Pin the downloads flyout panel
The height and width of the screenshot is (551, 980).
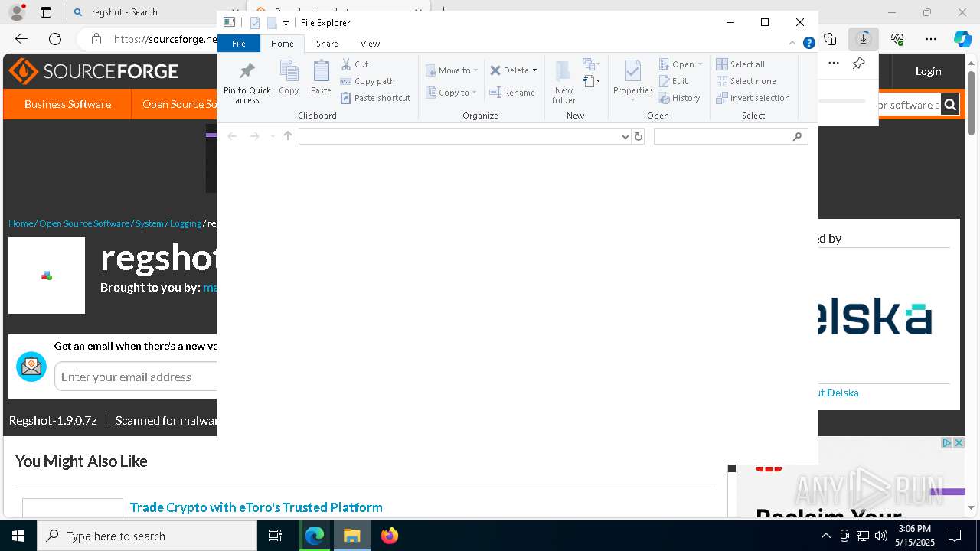[859, 63]
